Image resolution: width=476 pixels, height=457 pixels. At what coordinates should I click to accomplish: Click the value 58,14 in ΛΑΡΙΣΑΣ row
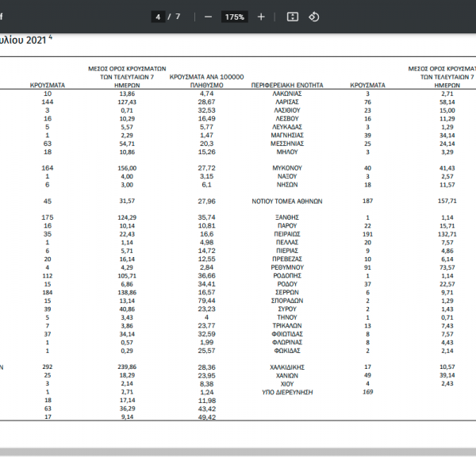click(x=447, y=102)
